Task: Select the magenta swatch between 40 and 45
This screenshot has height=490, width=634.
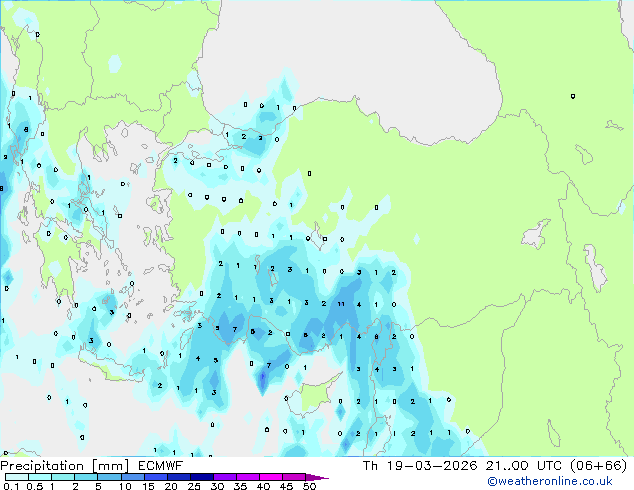Action: 271,477
